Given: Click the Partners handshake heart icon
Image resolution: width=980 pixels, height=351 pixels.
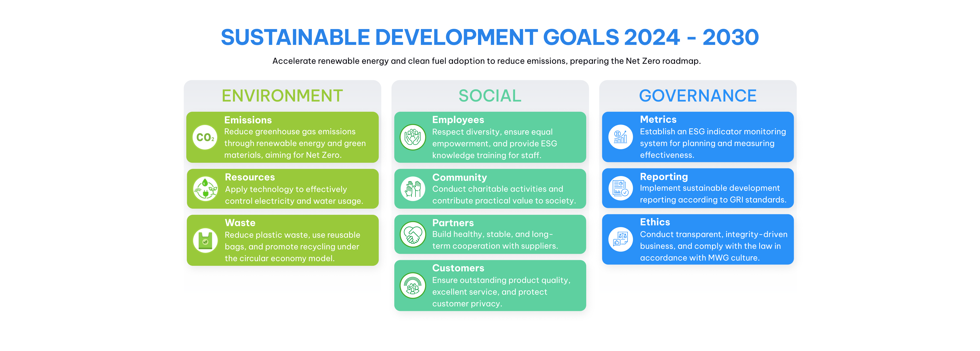Looking at the screenshot, I should 412,234.
